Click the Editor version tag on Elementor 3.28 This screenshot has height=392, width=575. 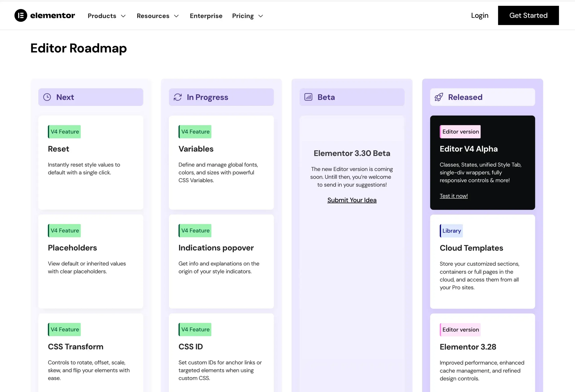[460, 330]
